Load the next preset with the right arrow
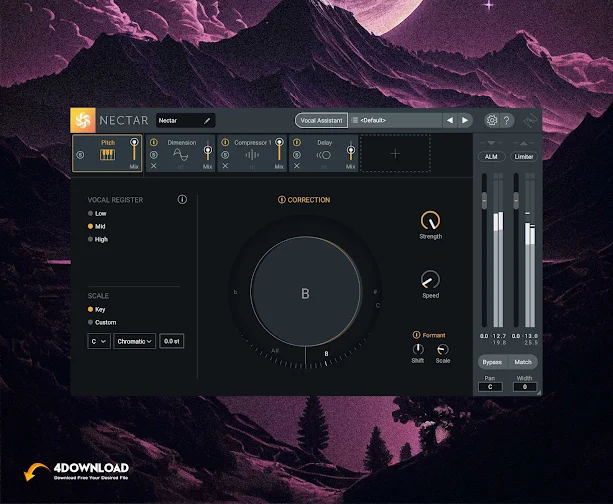Image resolution: width=613 pixels, height=504 pixels. [465, 120]
